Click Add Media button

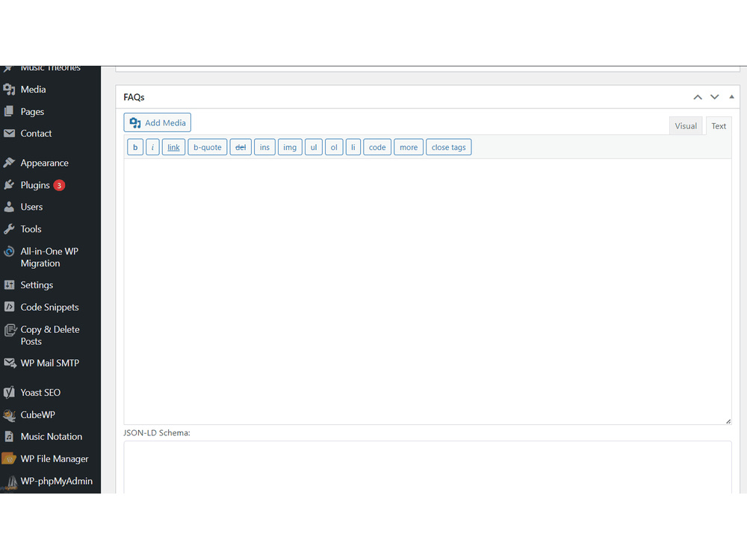click(157, 122)
